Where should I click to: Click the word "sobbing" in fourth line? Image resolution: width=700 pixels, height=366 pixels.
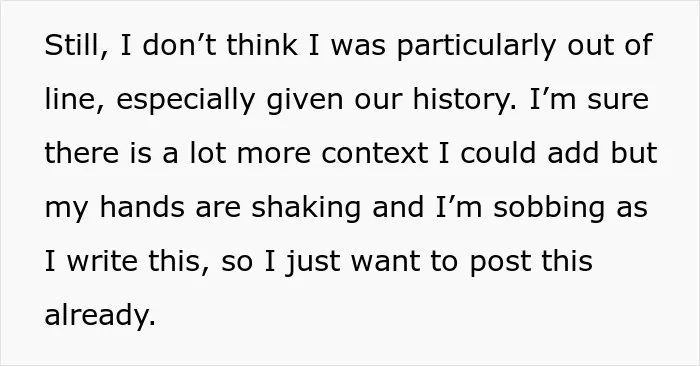click(549, 209)
